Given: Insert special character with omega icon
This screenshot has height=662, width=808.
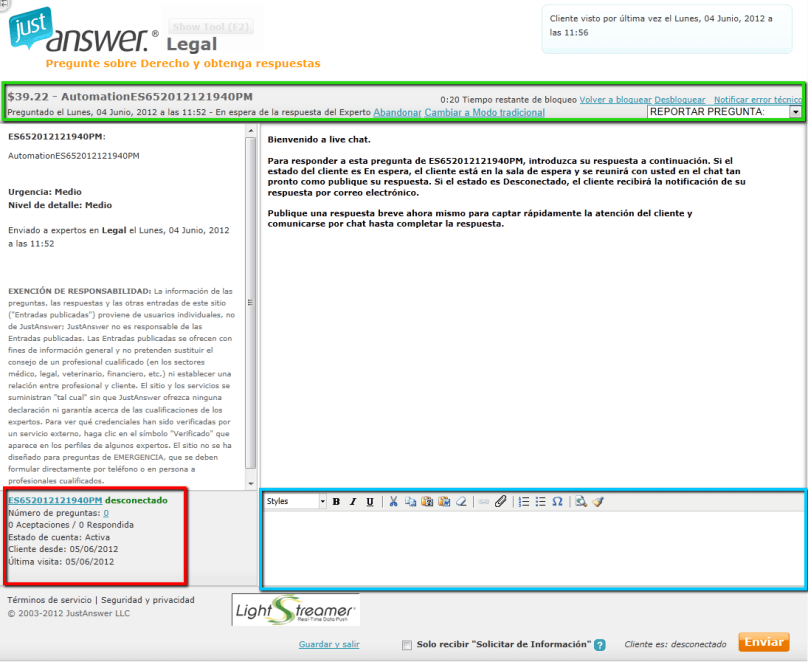Looking at the screenshot, I should point(558,502).
